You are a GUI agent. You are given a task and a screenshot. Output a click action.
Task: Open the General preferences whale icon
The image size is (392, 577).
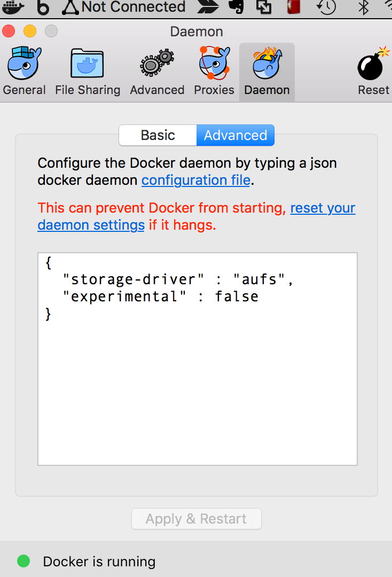pos(24,63)
